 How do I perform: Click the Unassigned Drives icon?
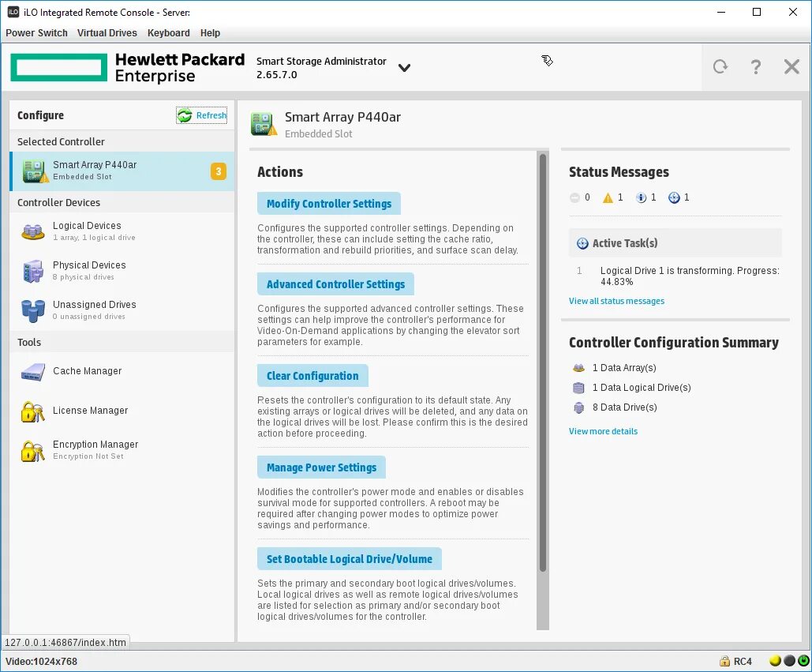[32, 310]
